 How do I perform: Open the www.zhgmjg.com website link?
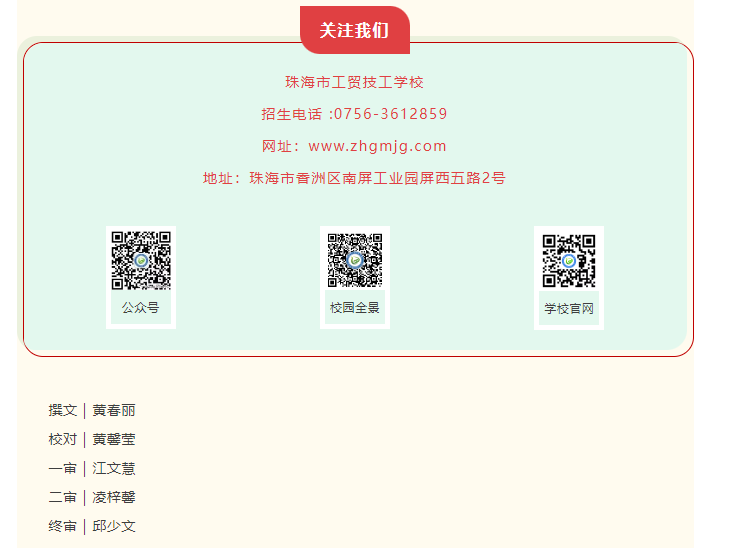377,146
